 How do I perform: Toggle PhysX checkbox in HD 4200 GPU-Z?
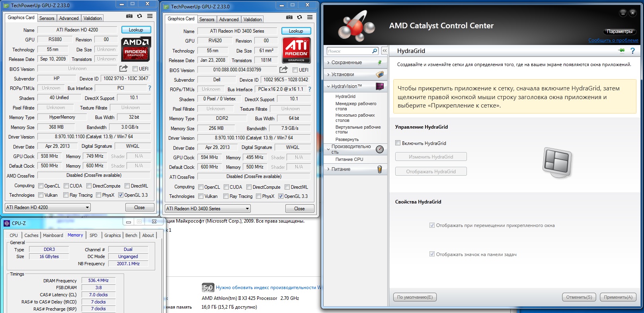tap(98, 195)
